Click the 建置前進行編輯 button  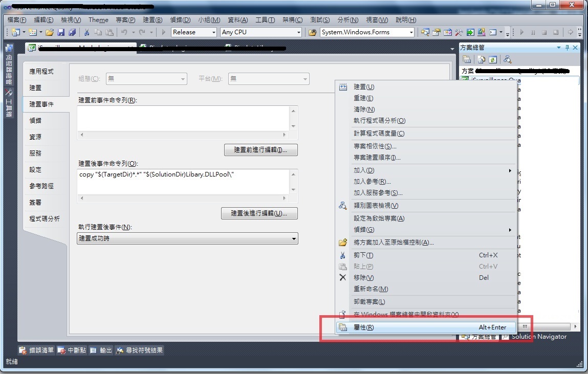pyautogui.click(x=260, y=150)
